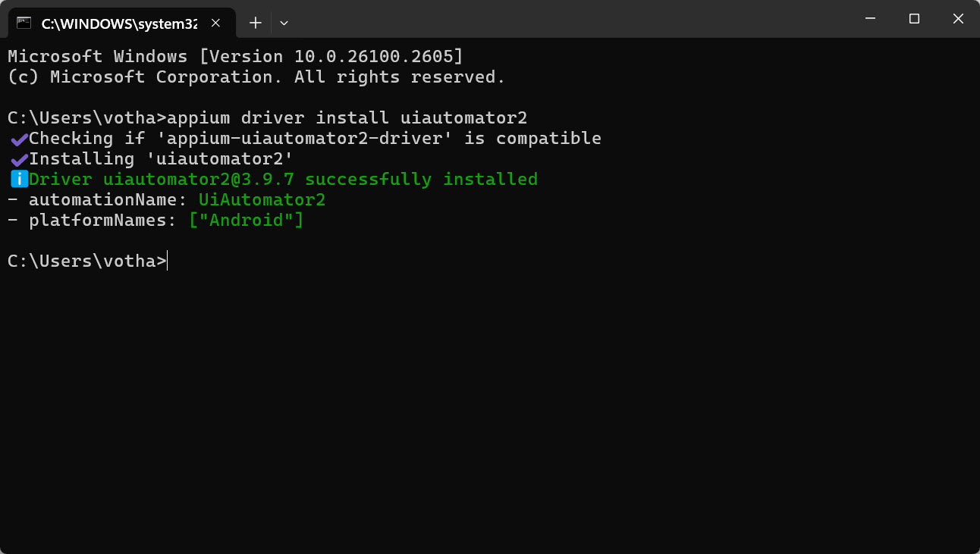This screenshot has width=980, height=554.
Task: Click the empty title bar area beside the tabs
Action: click(x=569, y=19)
